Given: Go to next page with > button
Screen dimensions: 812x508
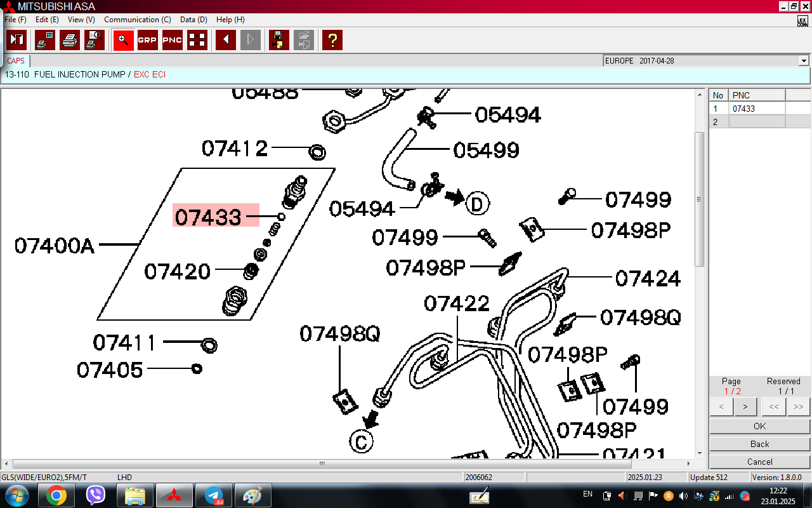Looking at the screenshot, I should [745, 406].
